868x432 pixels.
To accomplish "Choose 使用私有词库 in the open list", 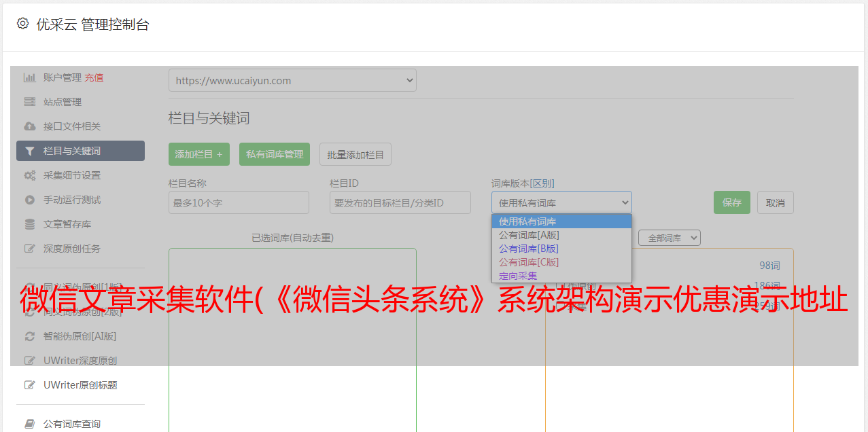I will 561,221.
